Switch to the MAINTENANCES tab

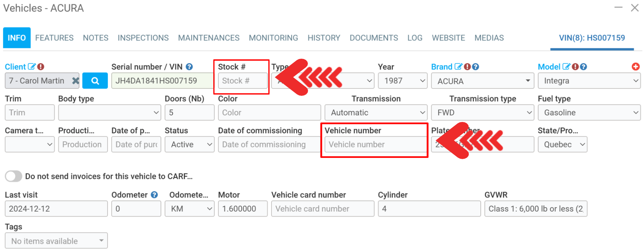[209, 38]
